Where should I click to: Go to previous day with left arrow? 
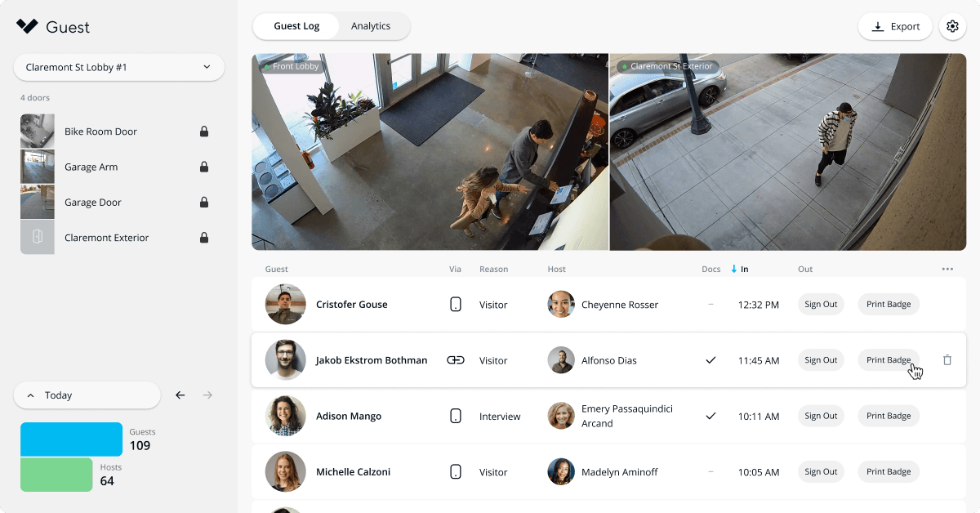(180, 395)
